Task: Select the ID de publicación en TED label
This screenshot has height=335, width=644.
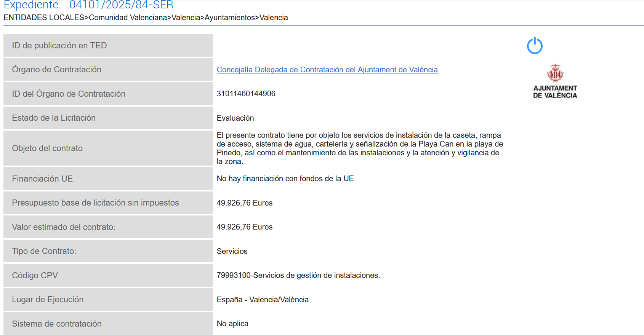Action: click(x=108, y=45)
